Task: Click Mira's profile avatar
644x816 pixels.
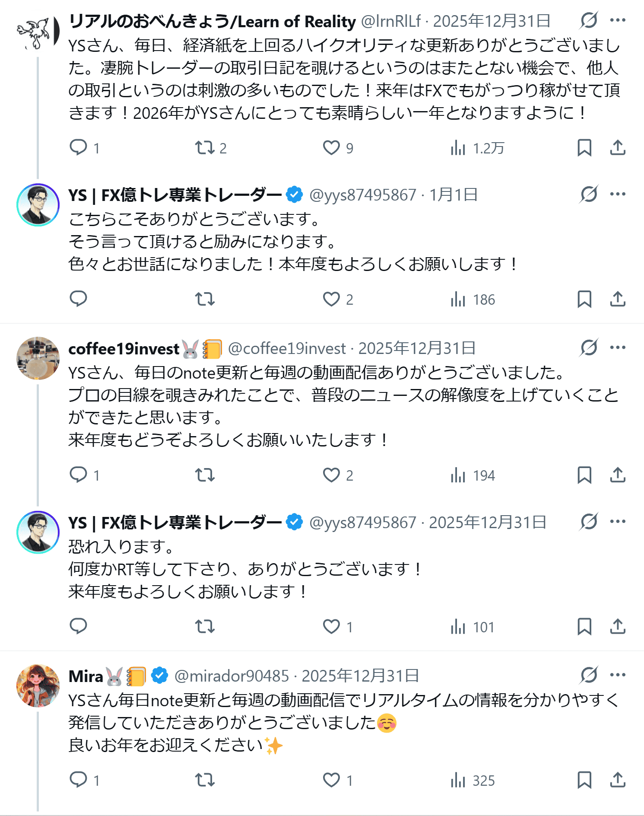Action: click(x=38, y=686)
